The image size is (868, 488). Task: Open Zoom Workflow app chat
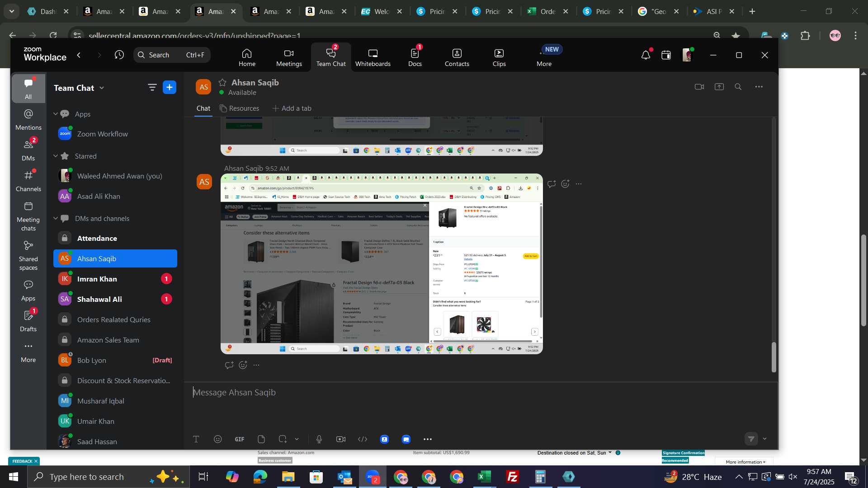click(115, 134)
